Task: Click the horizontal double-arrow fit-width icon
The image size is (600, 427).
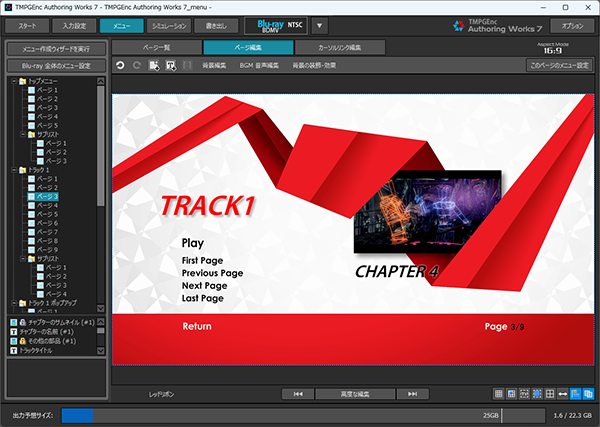Action: click(562, 394)
